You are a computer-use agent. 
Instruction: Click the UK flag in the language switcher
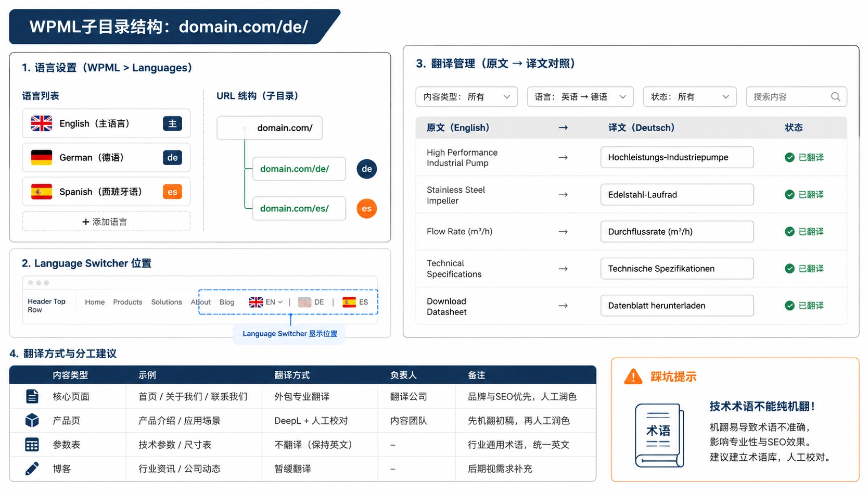coord(256,302)
